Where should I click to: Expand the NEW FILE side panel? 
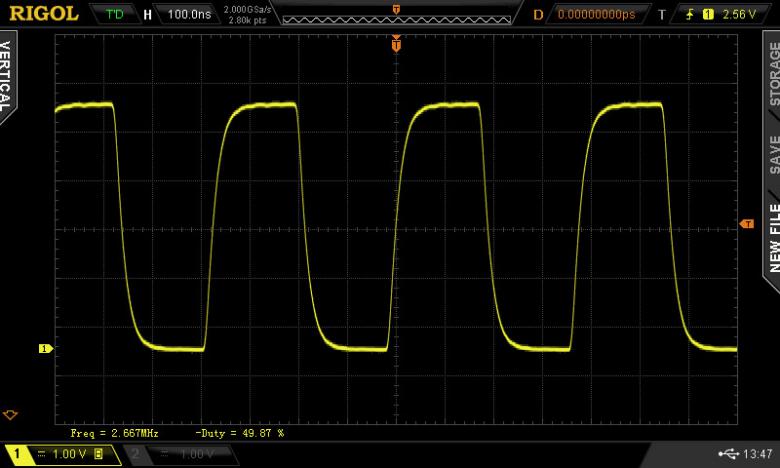coord(772,236)
